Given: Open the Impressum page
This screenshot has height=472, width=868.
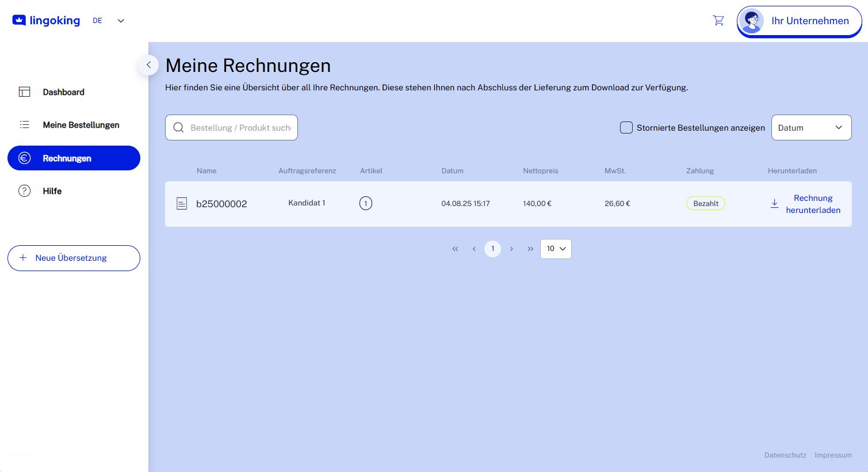Looking at the screenshot, I should [833, 455].
